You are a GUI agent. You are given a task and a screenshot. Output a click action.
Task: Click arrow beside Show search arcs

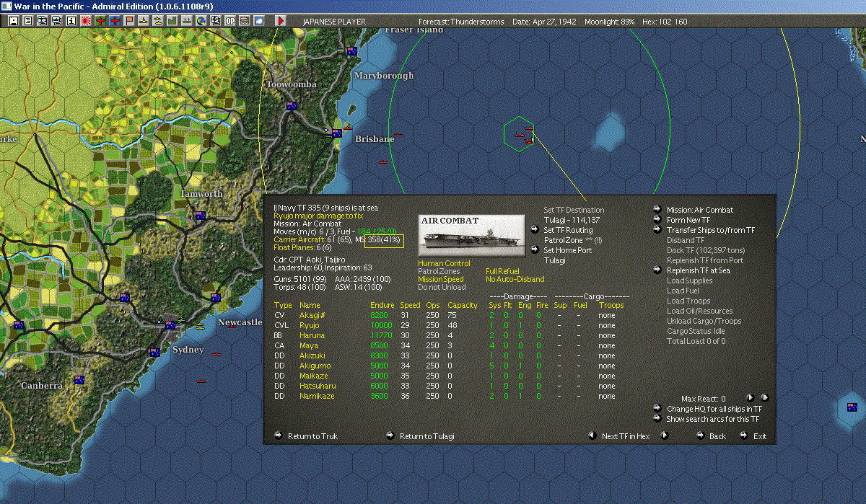pyautogui.click(x=657, y=418)
